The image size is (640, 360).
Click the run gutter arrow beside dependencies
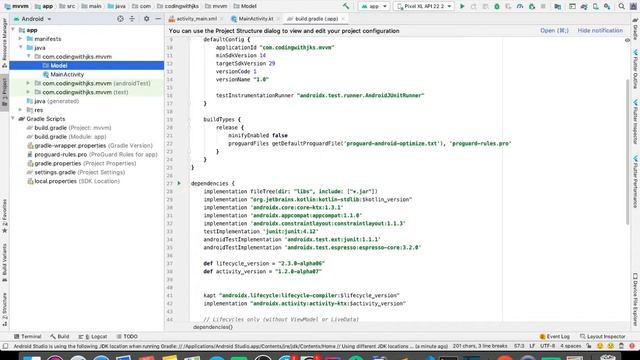tap(179, 183)
